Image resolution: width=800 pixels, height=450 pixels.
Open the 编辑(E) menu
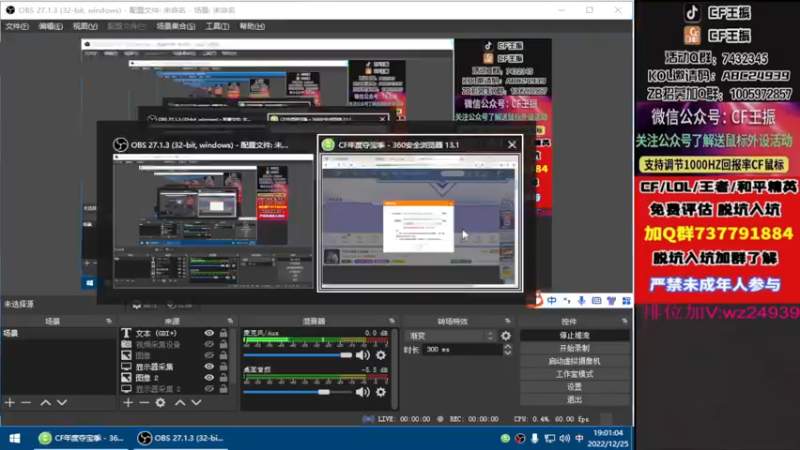point(51,26)
